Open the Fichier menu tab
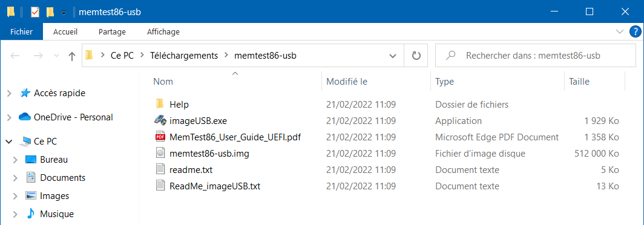 point(21,31)
